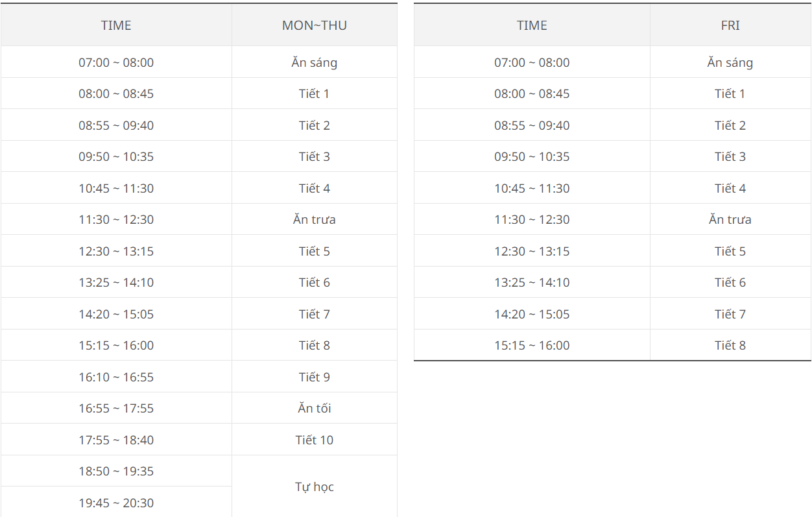Click Tiết 9 cell
The image size is (812, 517).
pyautogui.click(x=314, y=377)
